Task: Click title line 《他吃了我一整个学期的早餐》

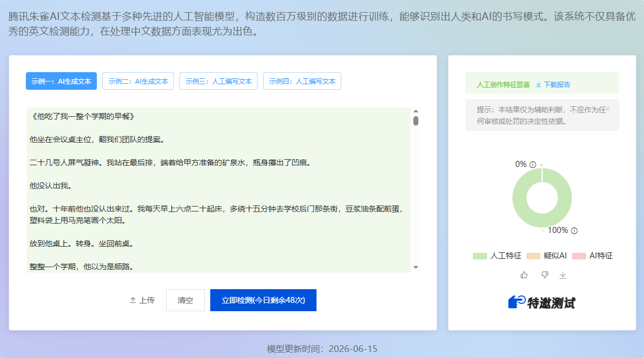Action: (x=82, y=116)
